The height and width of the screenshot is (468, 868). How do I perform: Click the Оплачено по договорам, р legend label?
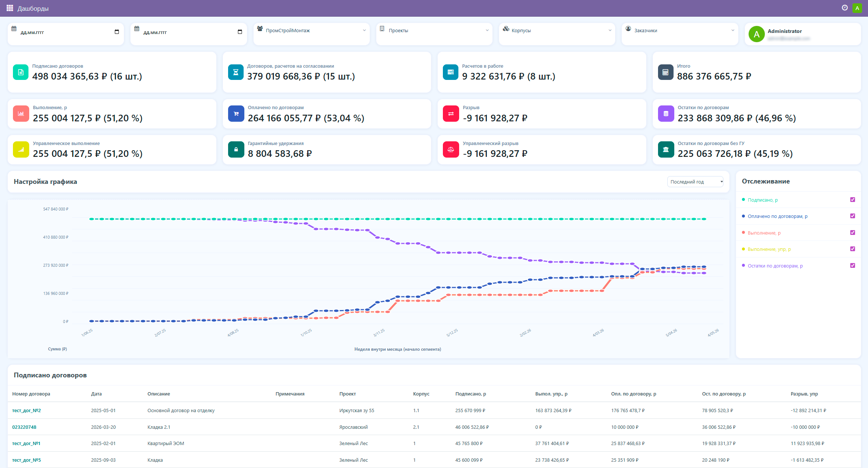tap(777, 216)
